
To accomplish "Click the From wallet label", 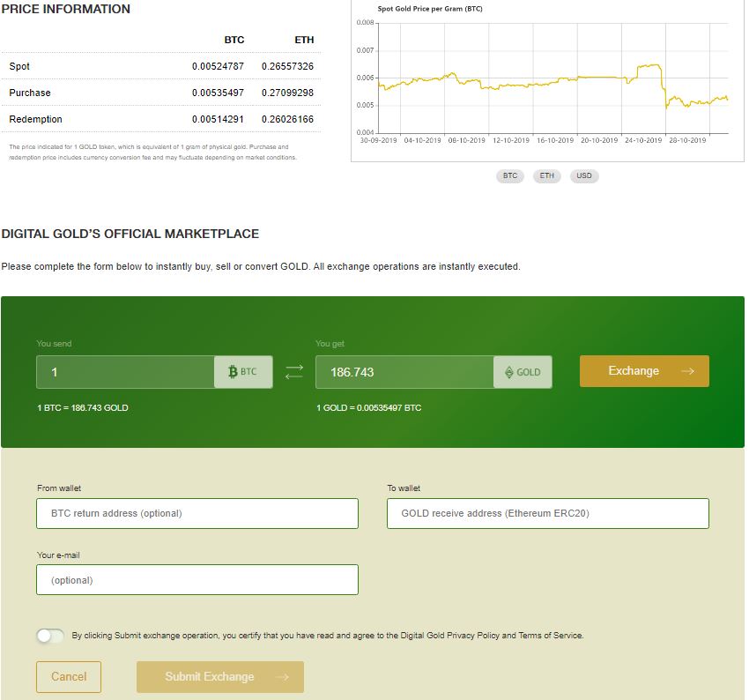I will tap(59, 488).
